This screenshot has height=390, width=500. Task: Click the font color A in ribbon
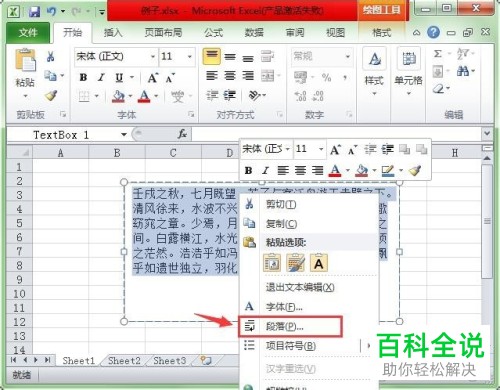pos(144,96)
